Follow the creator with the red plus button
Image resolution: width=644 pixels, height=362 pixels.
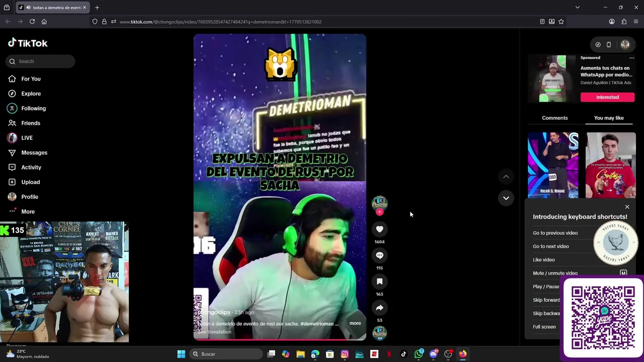click(x=379, y=212)
